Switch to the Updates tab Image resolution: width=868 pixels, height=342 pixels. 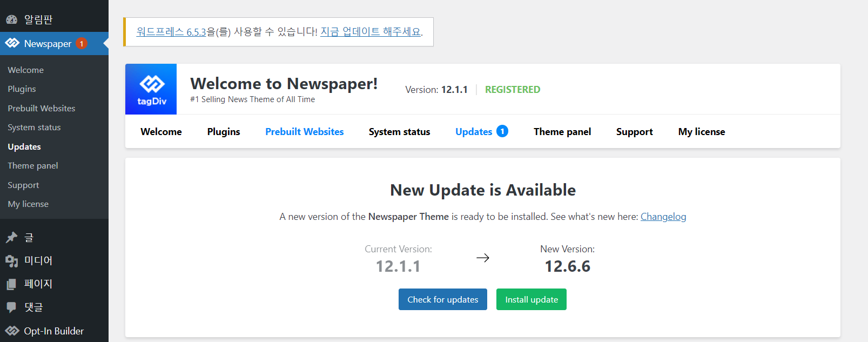(x=474, y=131)
